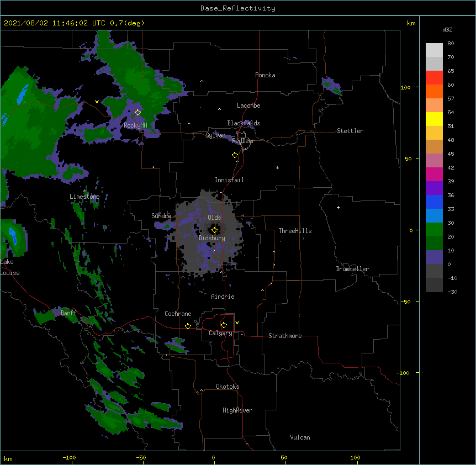Screen dimensions: 476x465
Task: Click the -100 label on the bottom axis
Action: (x=70, y=457)
